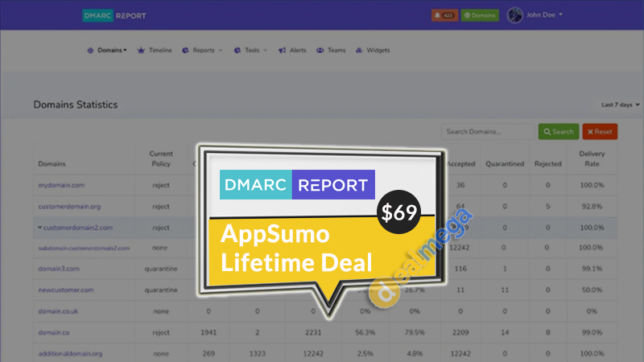Open domain3.com domain link
The width and height of the screenshot is (644, 362).
59,269
